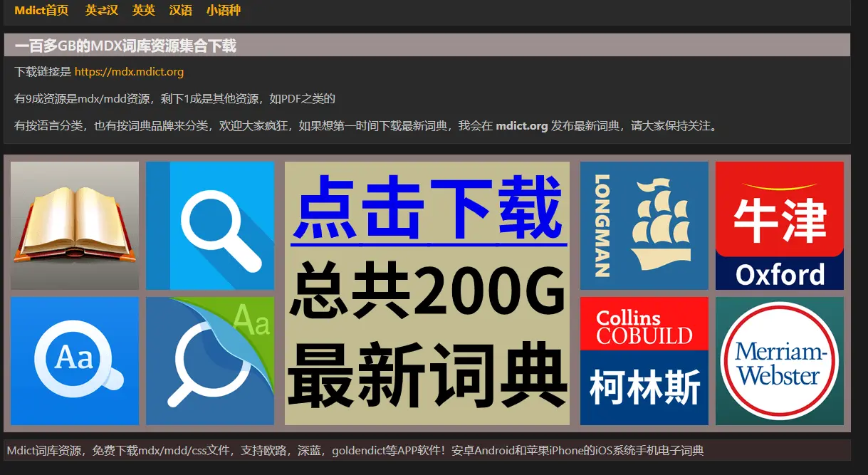Open the Longman ship logo tile

coord(644,226)
